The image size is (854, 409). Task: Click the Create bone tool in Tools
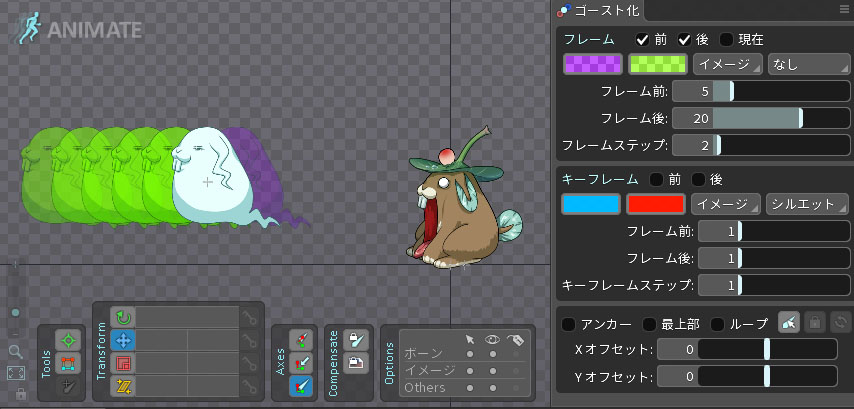pos(68,386)
